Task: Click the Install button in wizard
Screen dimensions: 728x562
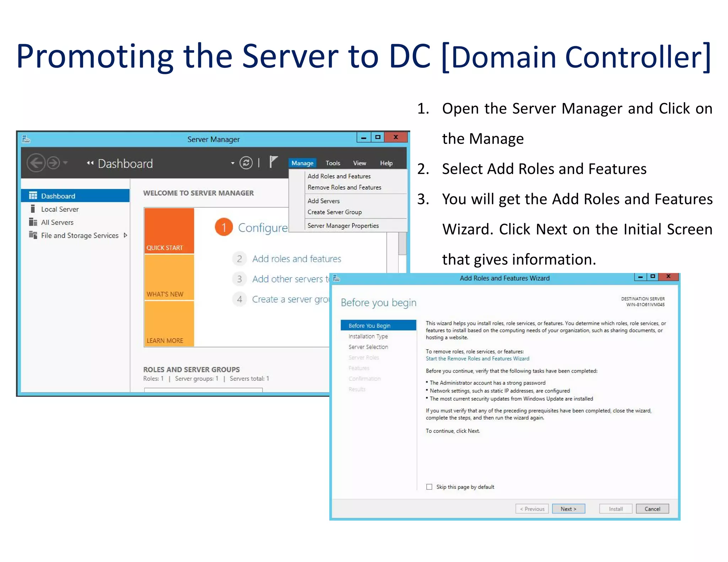Action: [616, 509]
